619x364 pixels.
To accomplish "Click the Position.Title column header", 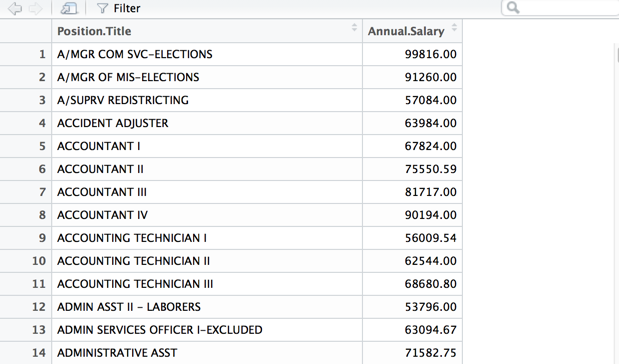I will point(207,31).
